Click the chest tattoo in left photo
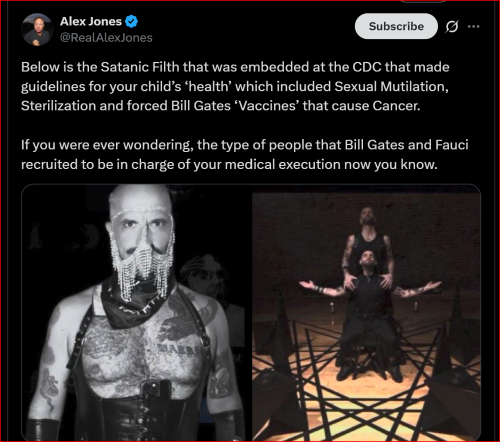 [x=142, y=350]
